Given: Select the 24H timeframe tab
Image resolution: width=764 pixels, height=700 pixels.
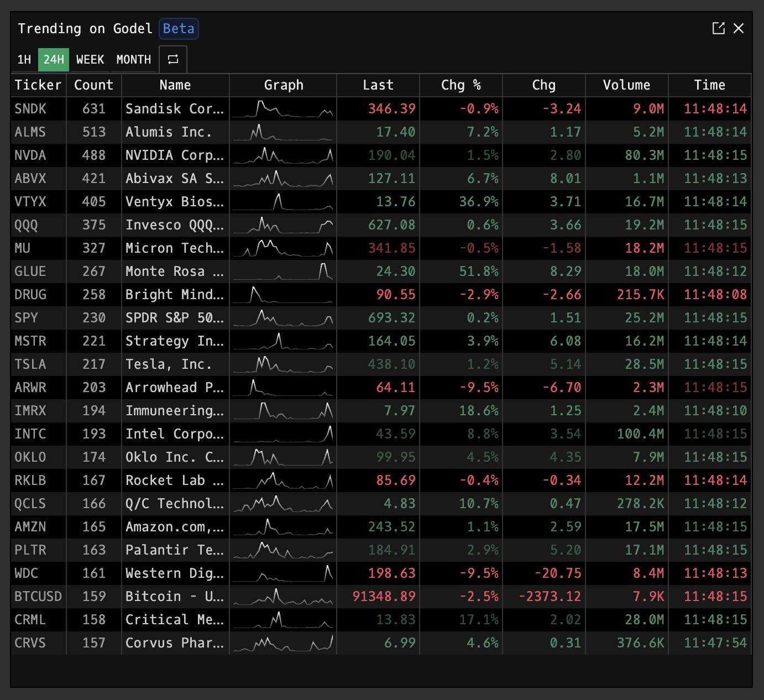Looking at the screenshot, I should coord(54,60).
